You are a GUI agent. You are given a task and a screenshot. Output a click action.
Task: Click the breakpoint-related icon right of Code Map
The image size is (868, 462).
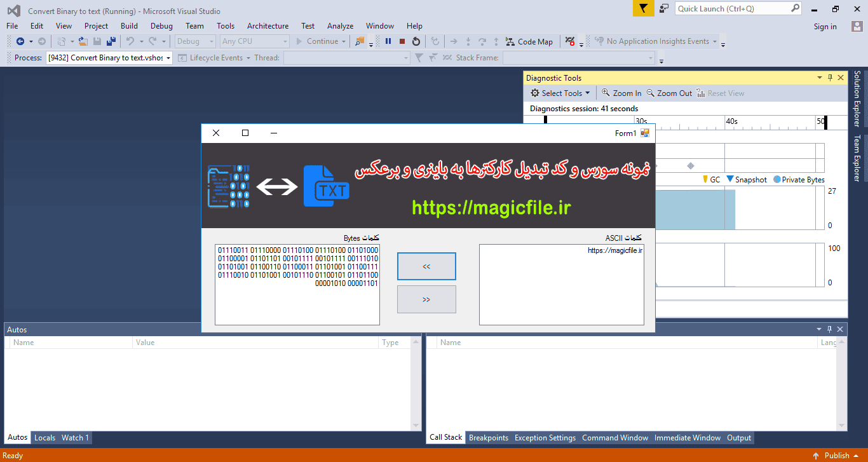click(x=569, y=41)
